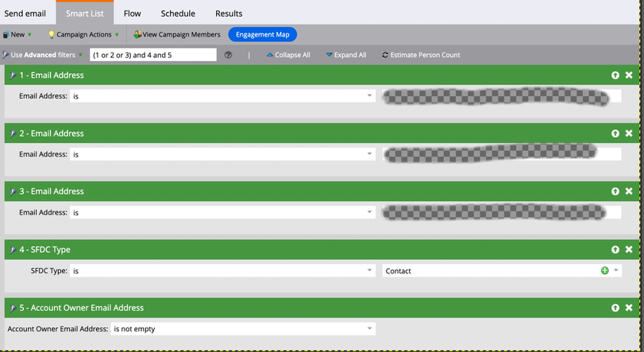Click filter icon on 2 - Email Address header
Viewport: 644px width, 352px height.
point(13,133)
